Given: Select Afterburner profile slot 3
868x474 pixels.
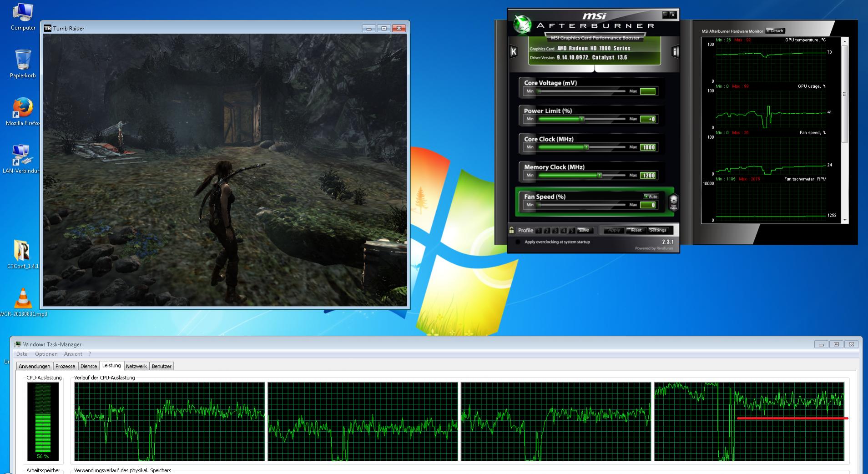Looking at the screenshot, I should pos(555,231).
